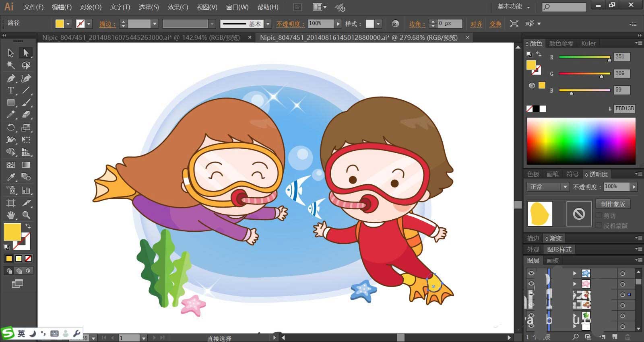Pick the Magic Wand tool
The height and width of the screenshot is (342, 644).
(11, 65)
